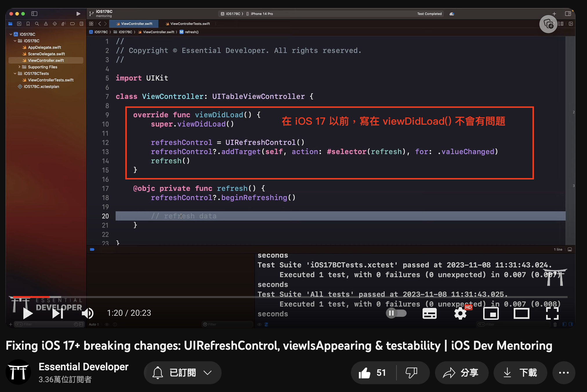Screen dimensions: 587x392
Task: Toggle subtitles in the player
Action: coord(430,313)
